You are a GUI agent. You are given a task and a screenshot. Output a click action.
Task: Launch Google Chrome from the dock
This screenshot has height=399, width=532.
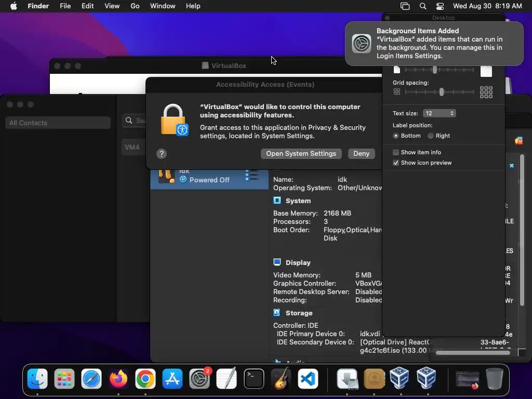tap(145, 379)
